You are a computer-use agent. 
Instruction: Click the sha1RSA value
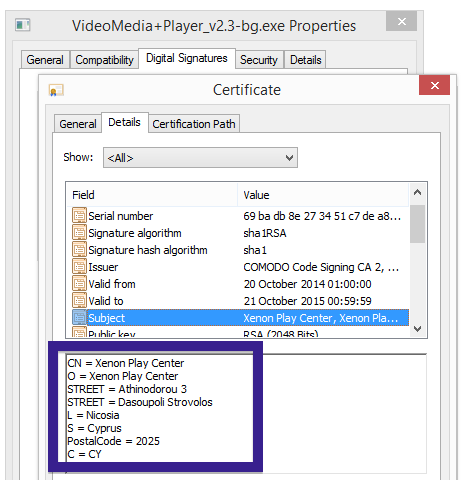click(x=265, y=233)
